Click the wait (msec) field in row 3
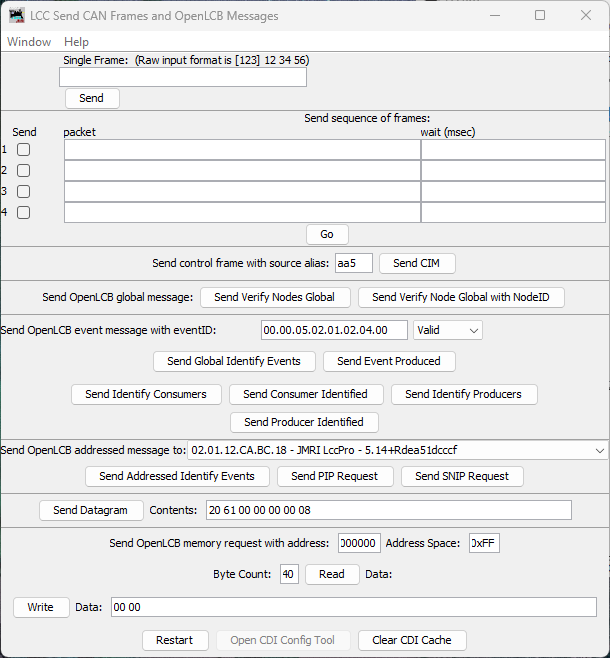This screenshot has height=658, width=610. point(513,192)
